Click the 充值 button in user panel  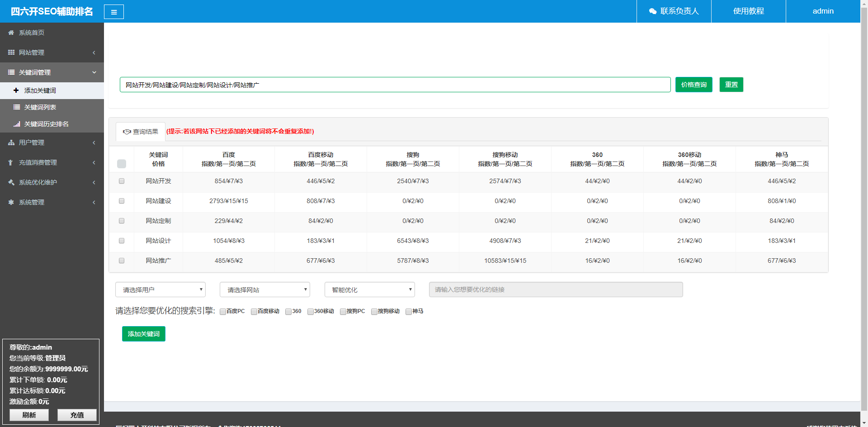point(77,415)
